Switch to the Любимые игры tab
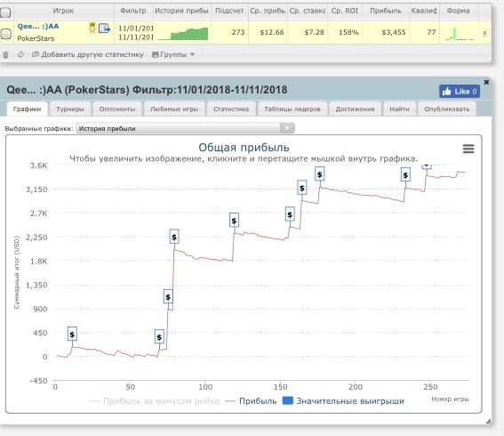Image resolution: width=504 pixels, height=436 pixels. (x=174, y=109)
